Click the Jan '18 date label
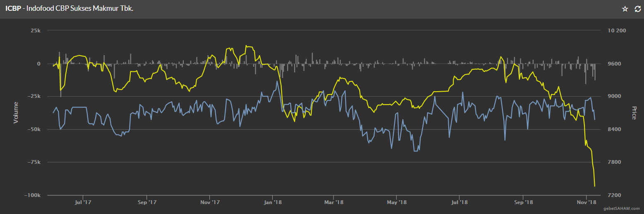The image size is (644, 214). click(272, 202)
